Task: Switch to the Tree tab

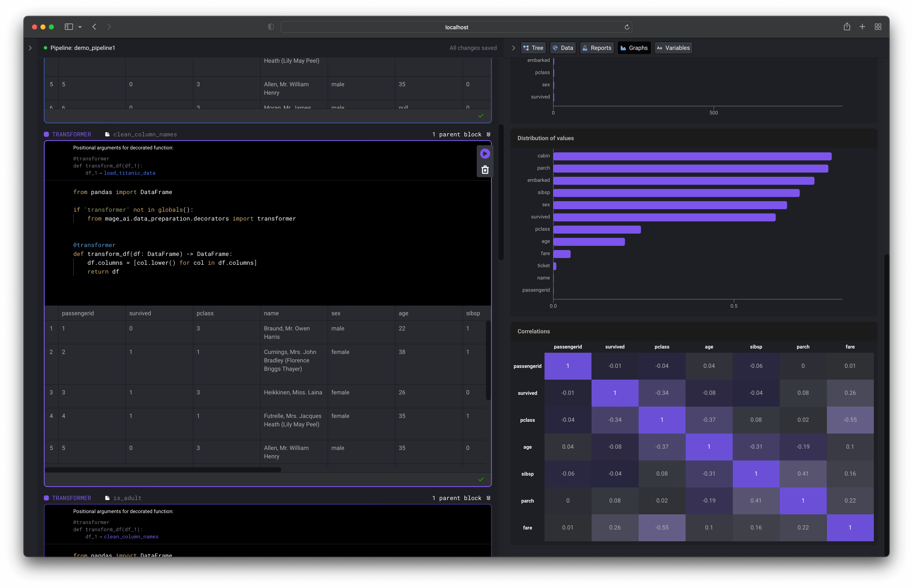Action: 533,48
